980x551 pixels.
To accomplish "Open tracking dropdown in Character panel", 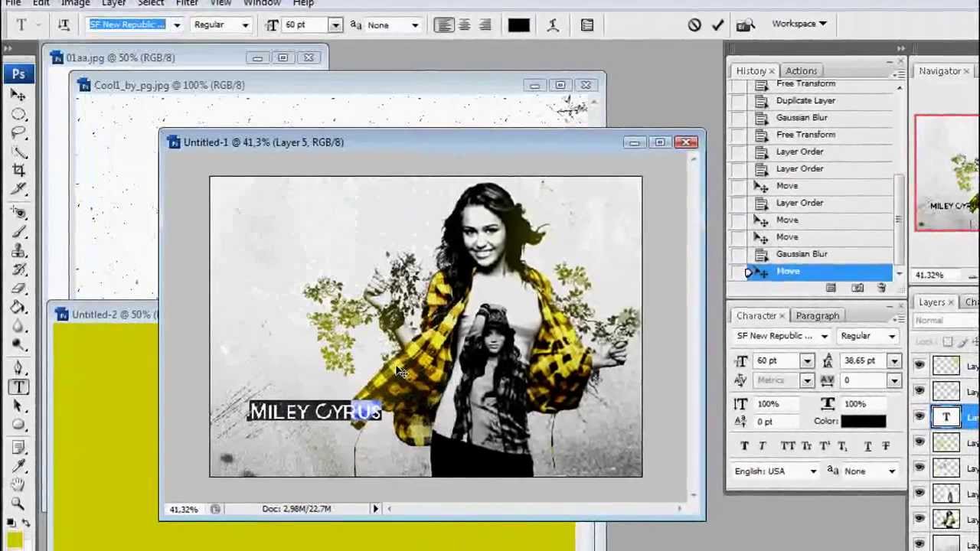I will (x=893, y=380).
